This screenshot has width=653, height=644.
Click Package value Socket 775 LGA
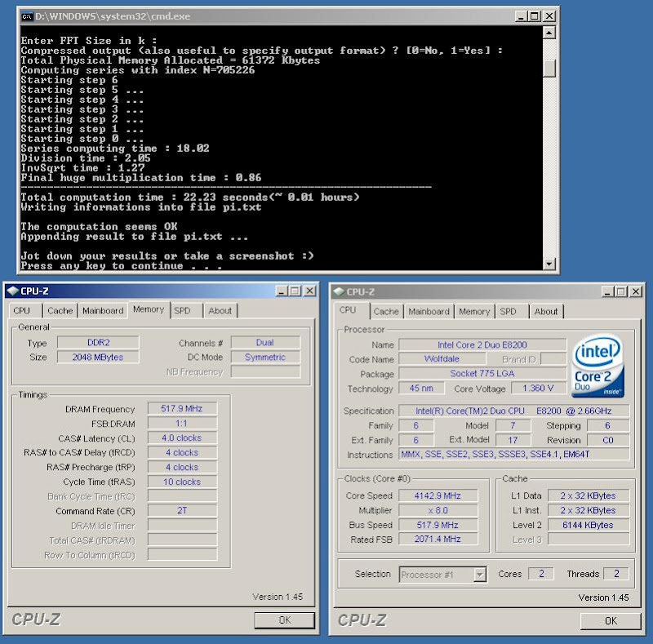482,373
